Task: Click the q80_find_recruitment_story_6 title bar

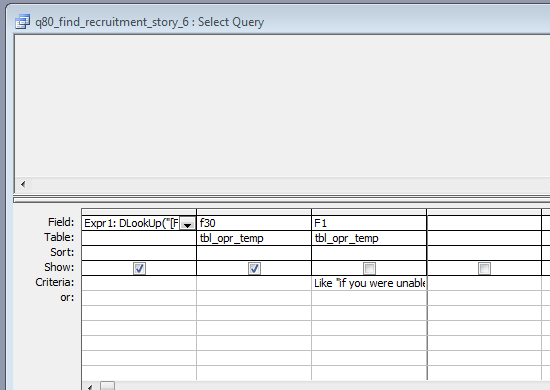Action: (277, 22)
